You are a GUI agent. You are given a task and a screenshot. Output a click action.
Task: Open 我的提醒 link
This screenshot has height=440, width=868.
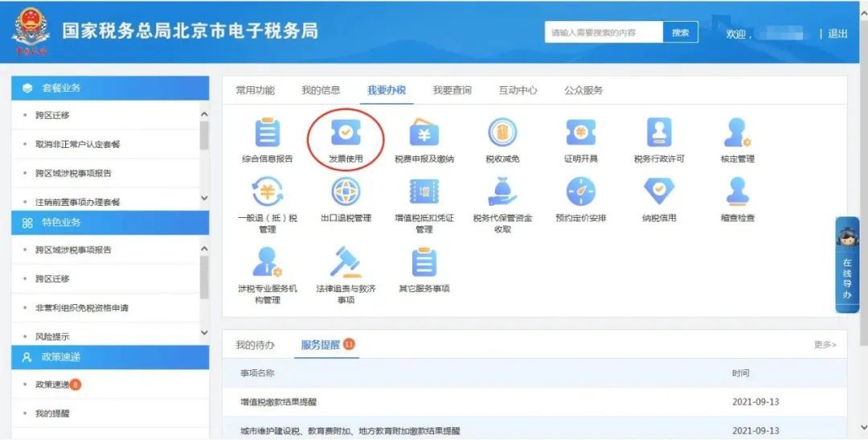click(52, 413)
